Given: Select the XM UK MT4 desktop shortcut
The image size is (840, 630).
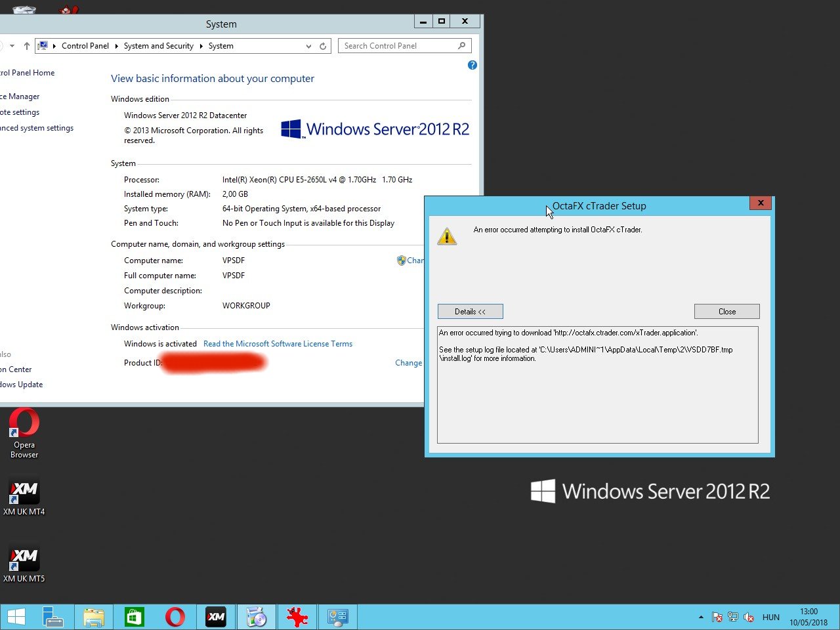Looking at the screenshot, I should pyautogui.click(x=24, y=495).
